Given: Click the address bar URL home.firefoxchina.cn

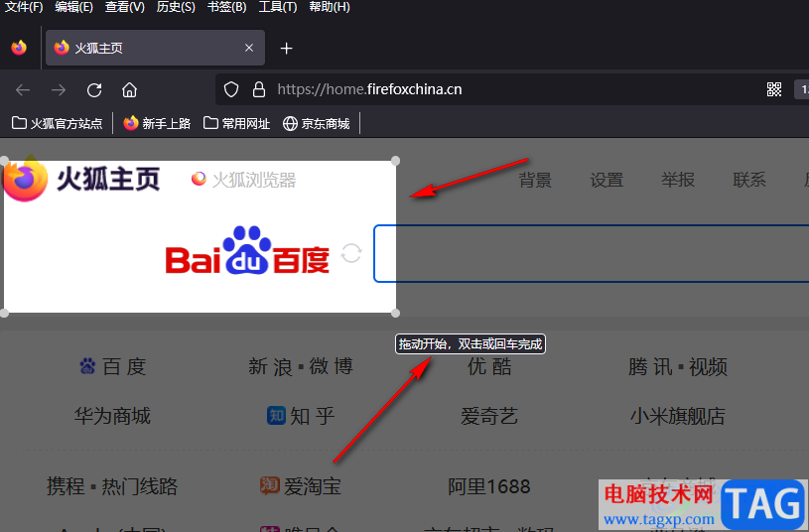Looking at the screenshot, I should point(369,89).
